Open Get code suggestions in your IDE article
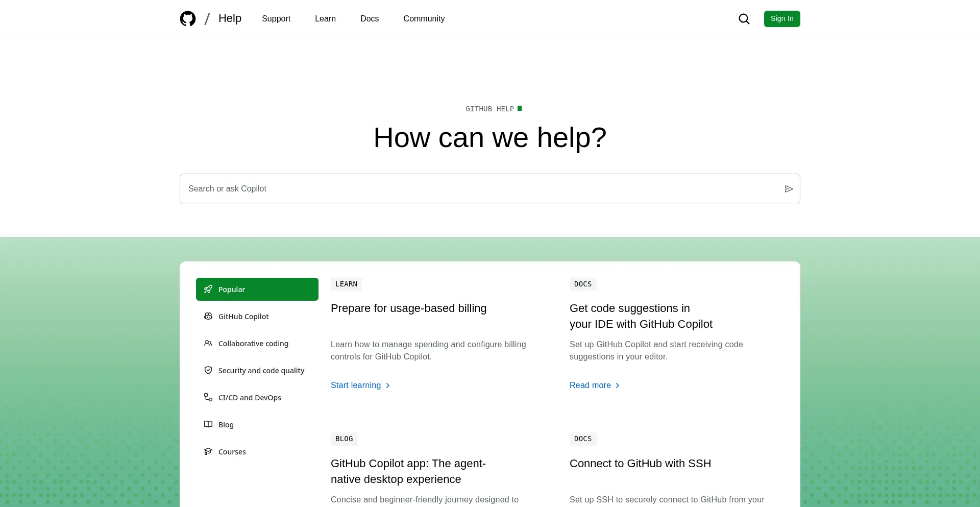The height and width of the screenshot is (507, 980). [641, 316]
